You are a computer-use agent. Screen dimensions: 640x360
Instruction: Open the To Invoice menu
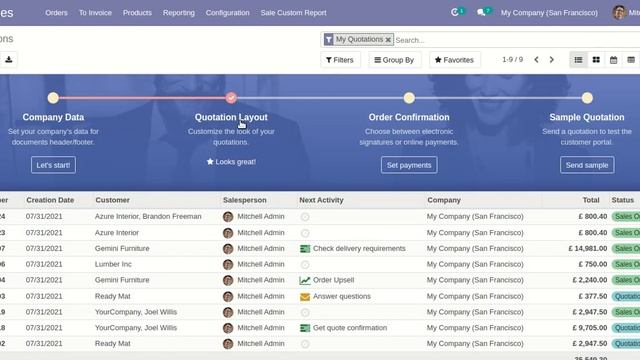click(x=95, y=13)
